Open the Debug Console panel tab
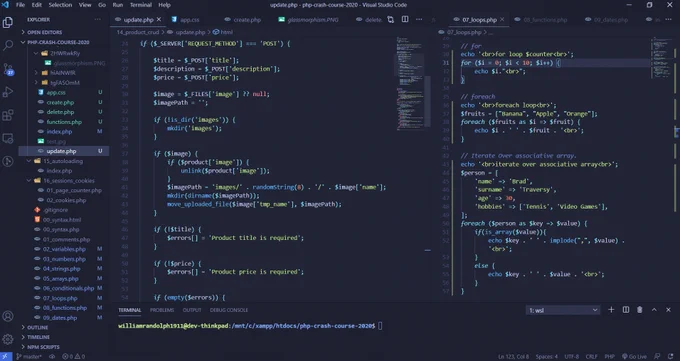The width and height of the screenshot is (680, 361). coord(229,310)
